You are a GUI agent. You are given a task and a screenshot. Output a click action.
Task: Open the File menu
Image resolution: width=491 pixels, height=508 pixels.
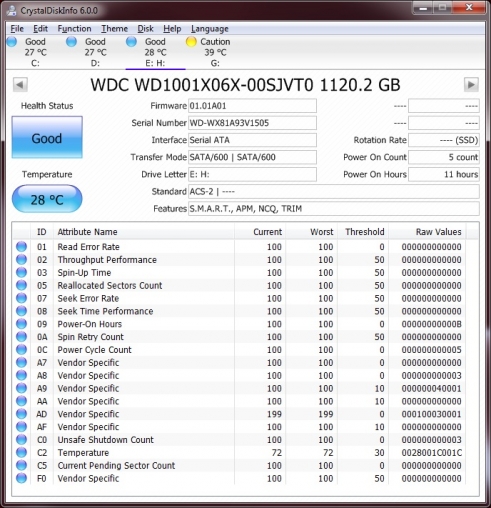17,29
